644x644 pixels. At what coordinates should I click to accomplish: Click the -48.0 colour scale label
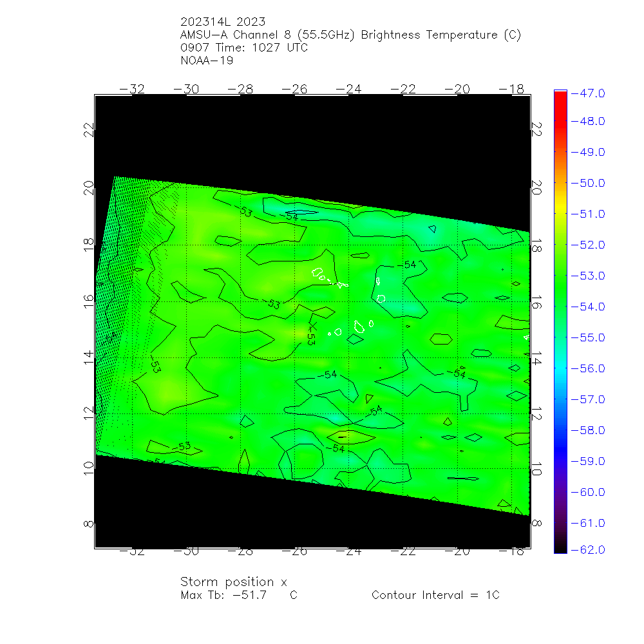588,121
